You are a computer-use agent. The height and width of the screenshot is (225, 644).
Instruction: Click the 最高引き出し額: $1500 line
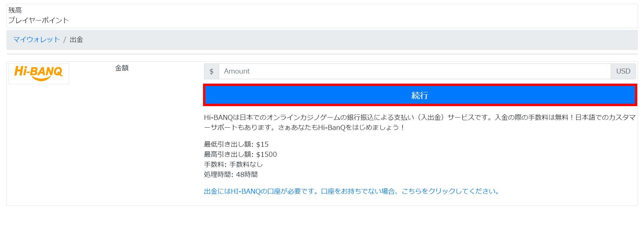pos(240,154)
